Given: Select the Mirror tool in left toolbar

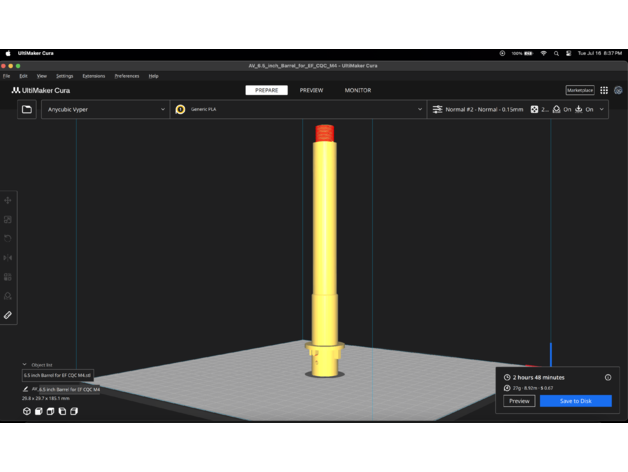Looking at the screenshot, I should click(8, 258).
